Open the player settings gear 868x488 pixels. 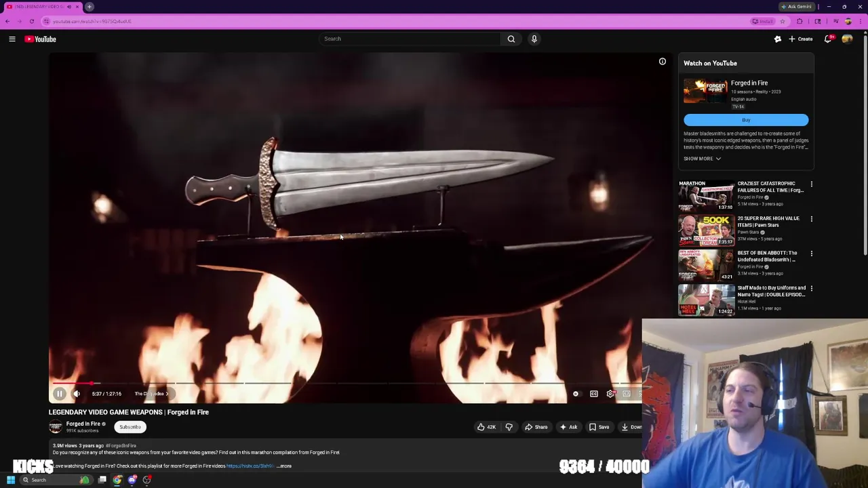[611, 394]
